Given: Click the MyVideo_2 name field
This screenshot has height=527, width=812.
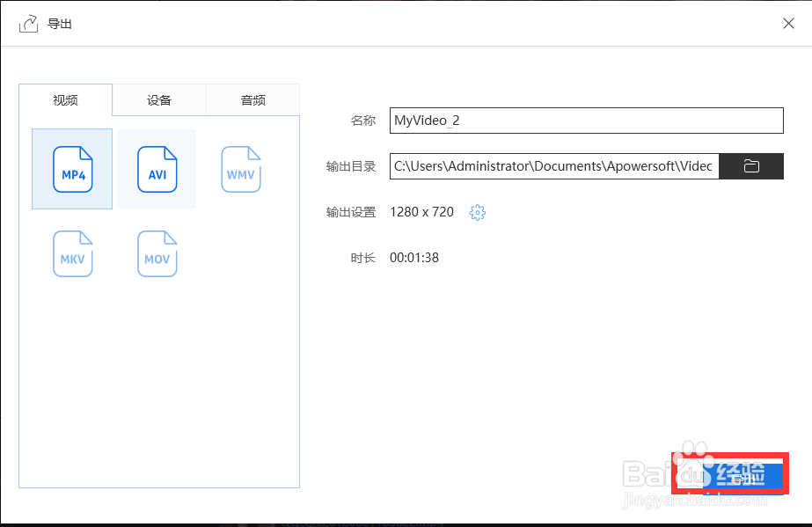Looking at the screenshot, I should coord(587,120).
